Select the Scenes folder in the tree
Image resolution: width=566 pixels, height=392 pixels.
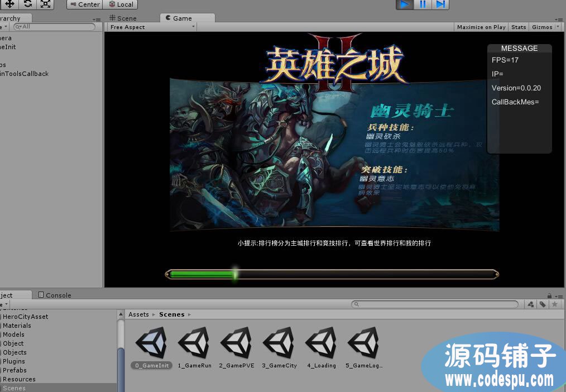coord(14,388)
